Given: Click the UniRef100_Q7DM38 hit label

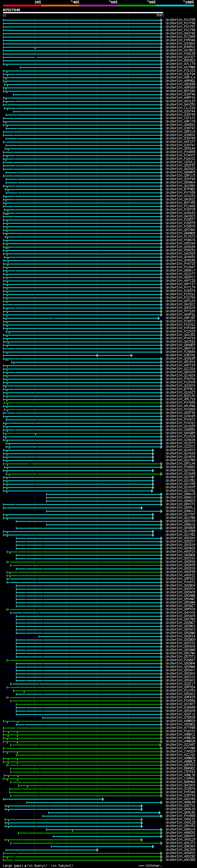Looking at the screenshot, I should tap(180, 718).
